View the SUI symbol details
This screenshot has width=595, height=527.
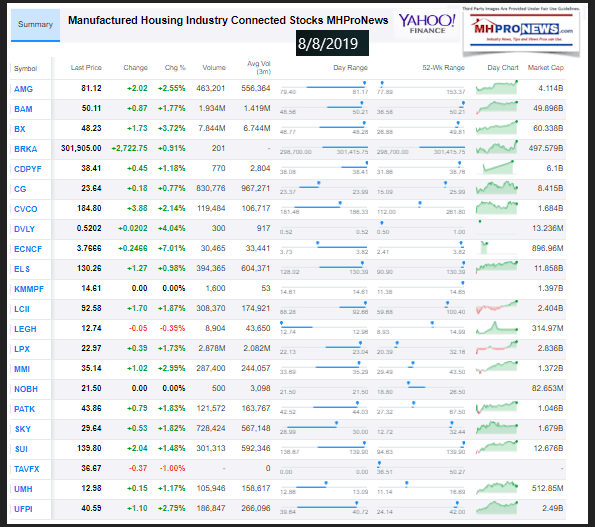click(21, 449)
